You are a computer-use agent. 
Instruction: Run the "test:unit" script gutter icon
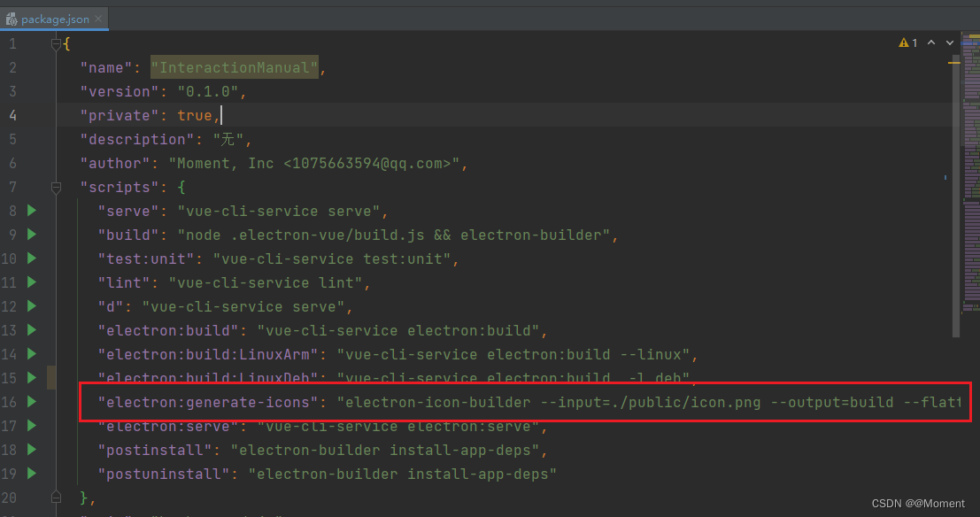pyautogui.click(x=30, y=258)
